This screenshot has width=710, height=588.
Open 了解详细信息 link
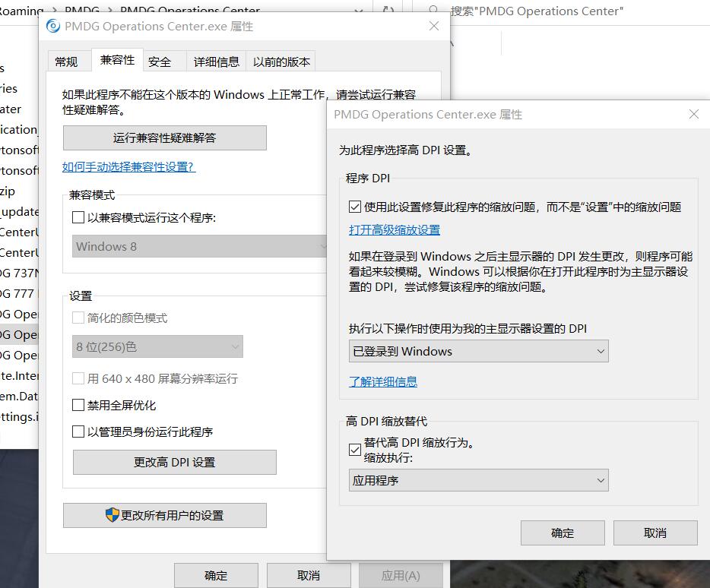click(383, 381)
